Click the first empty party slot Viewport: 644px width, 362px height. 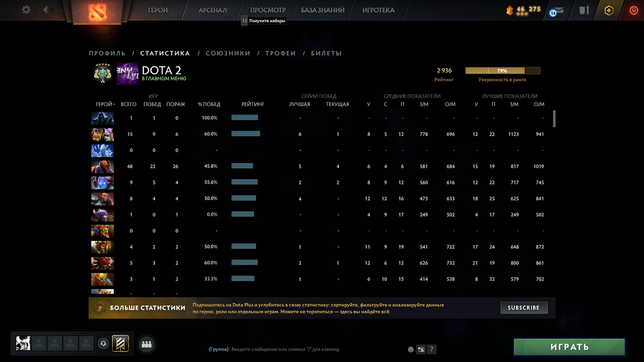click(x=39, y=343)
